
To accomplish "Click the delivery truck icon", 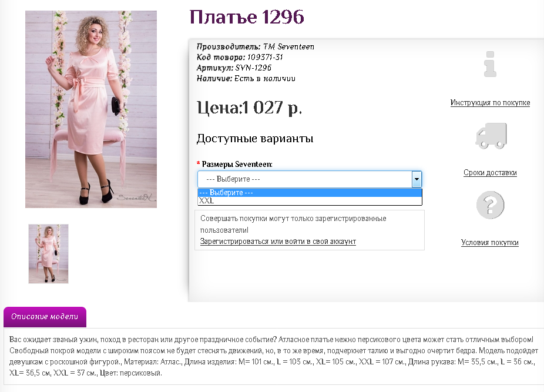I will point(491,135).
